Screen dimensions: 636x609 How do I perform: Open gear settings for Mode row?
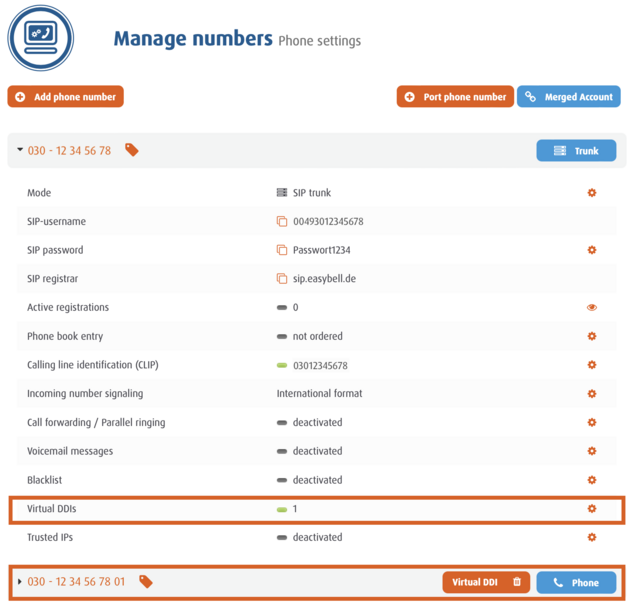591,193
